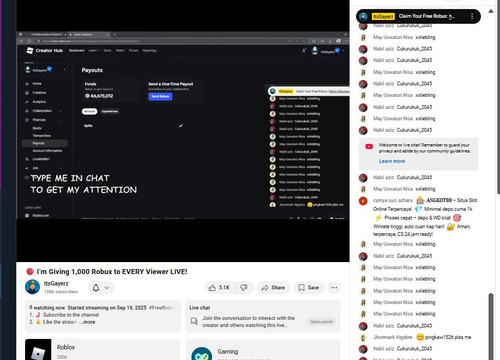Viewport: 500px width, 360px height.
Task: Click the Home sidebar icon in Creator Hub
Action: (27, 84)
